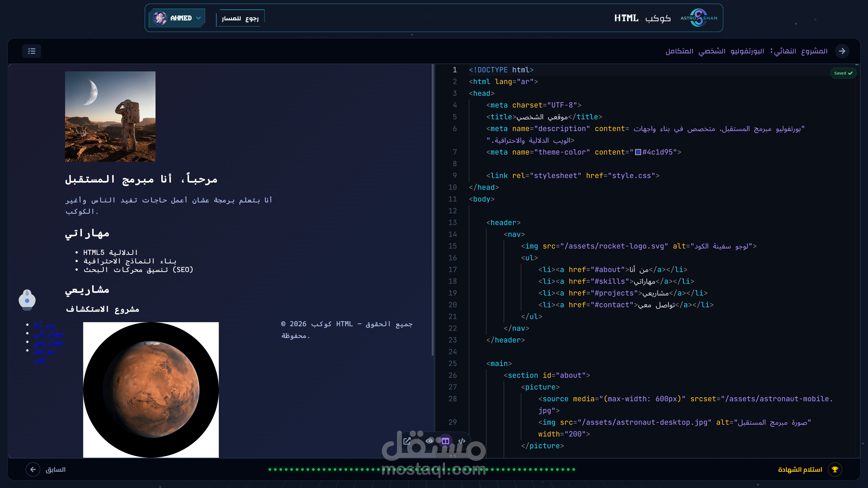Click رجوع للمسار back-to-track button
Viewport: 868px width, 488px height.
(240, 18)
